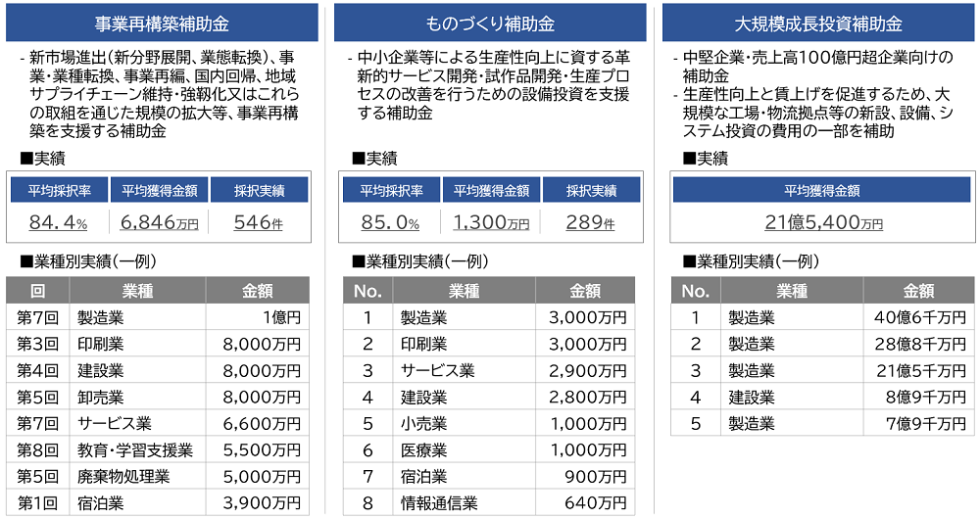Click 金額 header of the 大規模成長投資補助金 table

click(x=919, y=291)
